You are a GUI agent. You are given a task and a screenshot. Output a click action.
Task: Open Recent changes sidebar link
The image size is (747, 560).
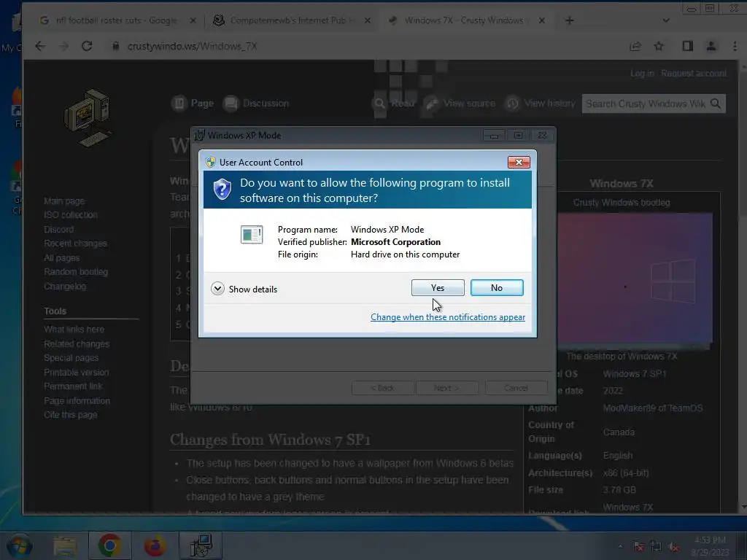[75, 244]
